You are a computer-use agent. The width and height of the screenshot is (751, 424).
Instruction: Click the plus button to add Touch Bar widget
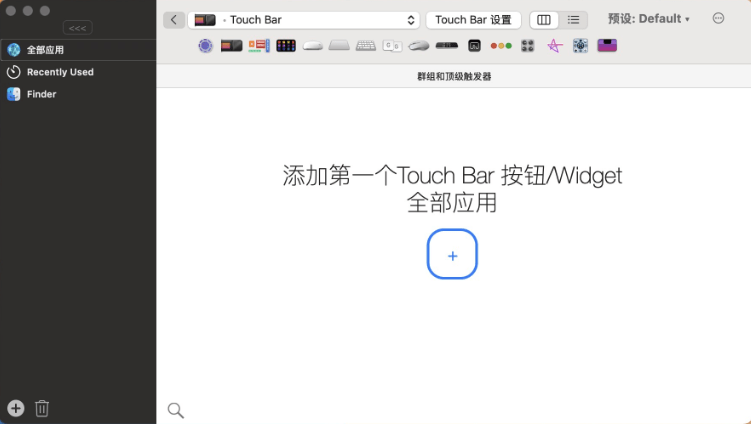452,255
